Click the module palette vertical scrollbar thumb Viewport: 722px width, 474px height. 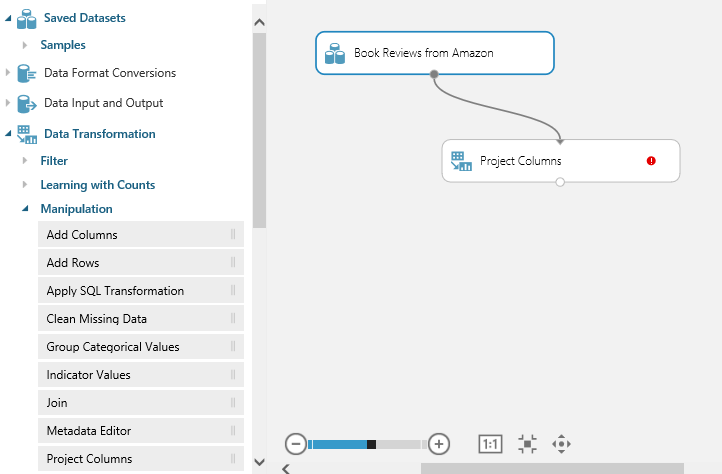259,130
